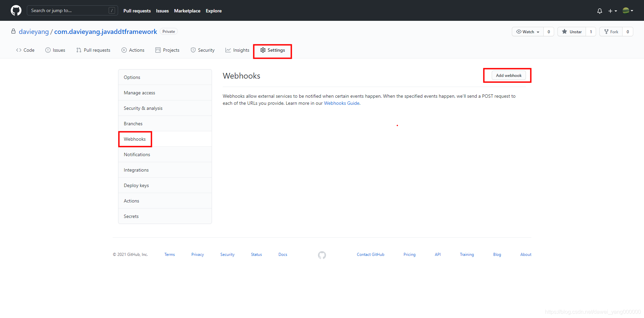
Task: Open footer Terms link
Action: 169,255
